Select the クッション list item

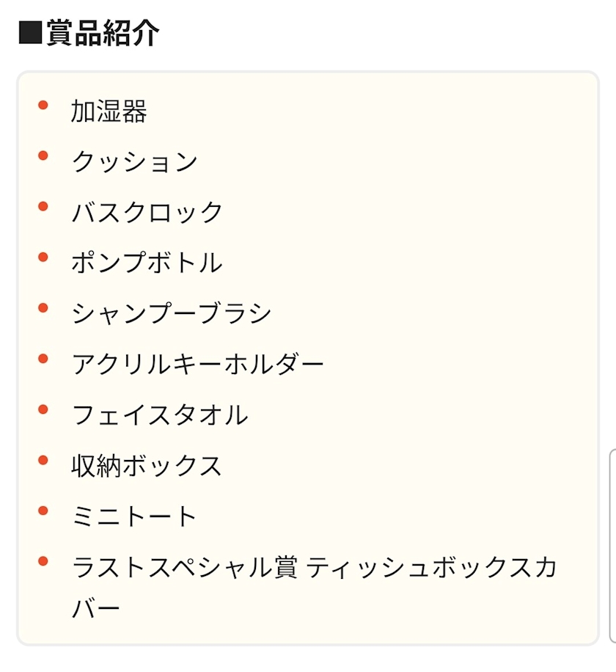point(134,161)
